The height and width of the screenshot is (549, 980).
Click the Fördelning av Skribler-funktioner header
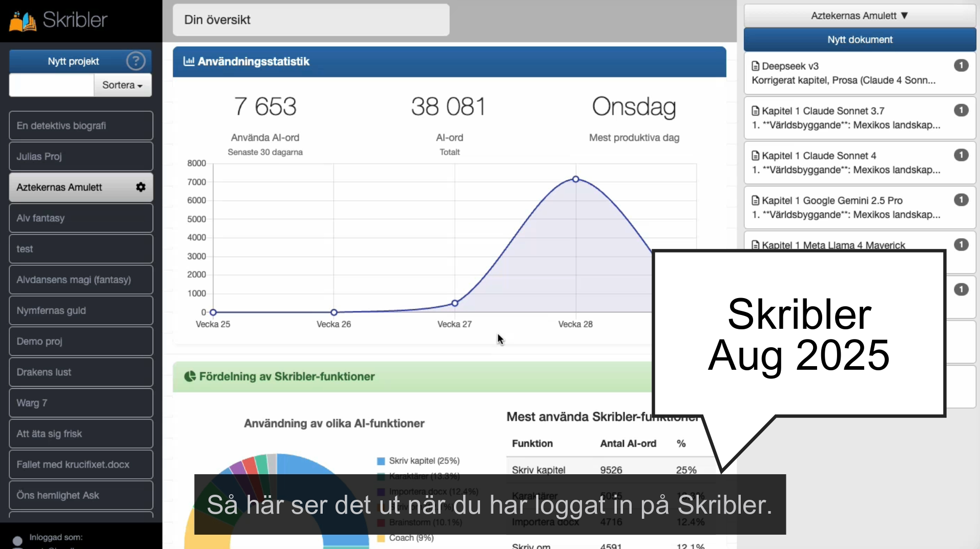[x=413, y=376]
